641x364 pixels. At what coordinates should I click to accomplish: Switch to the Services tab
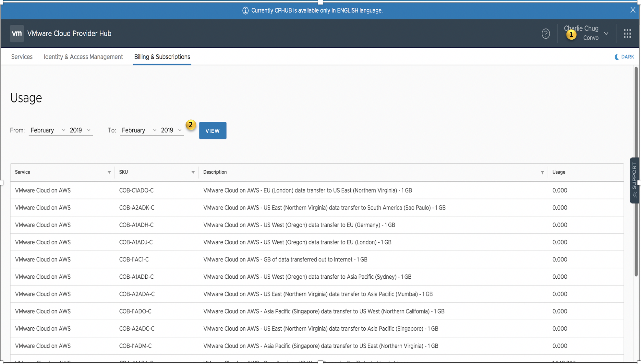(x=22, y=57)
